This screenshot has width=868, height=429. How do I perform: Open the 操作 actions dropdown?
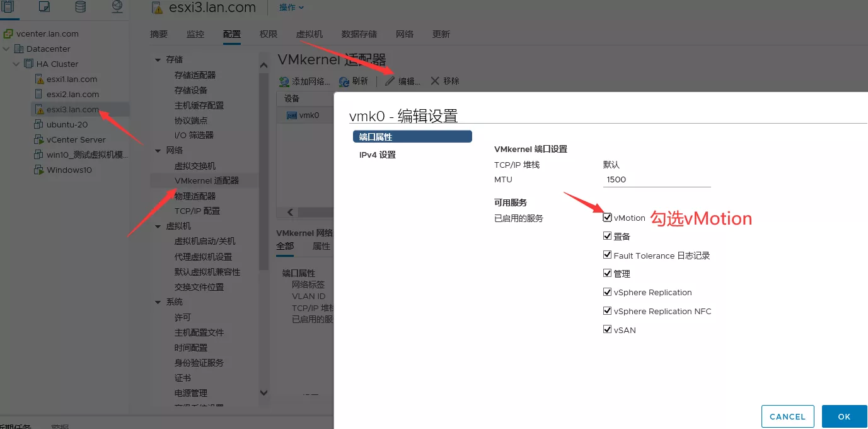pos(291,8)
